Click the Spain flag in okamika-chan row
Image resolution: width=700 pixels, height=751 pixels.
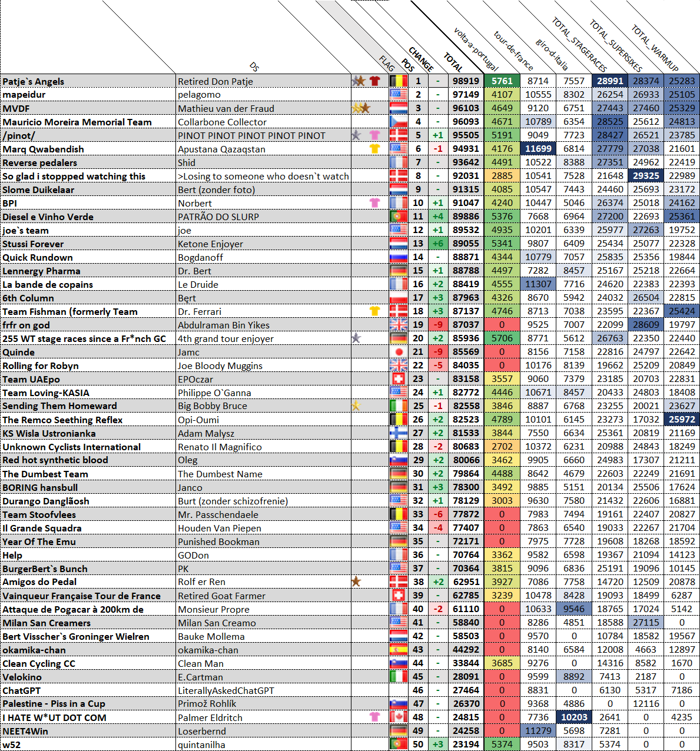tap(399, 650)
